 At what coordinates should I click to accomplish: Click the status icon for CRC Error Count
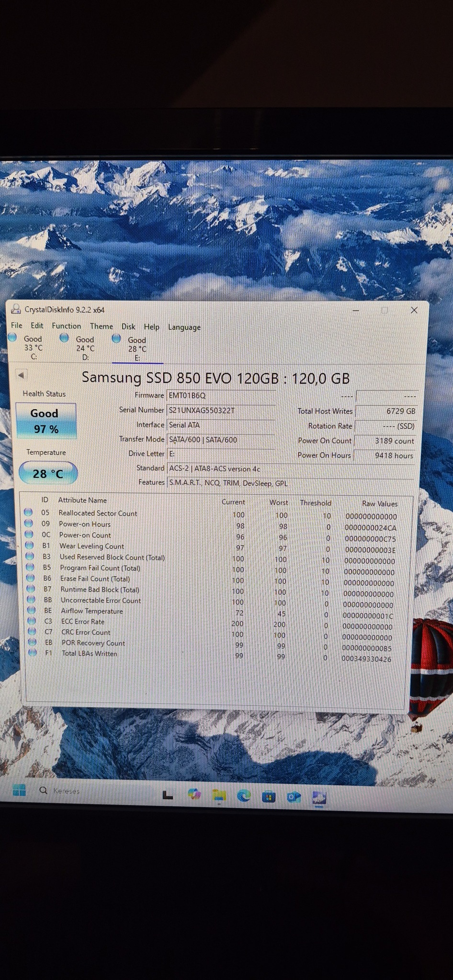click(x=32, y=631)
